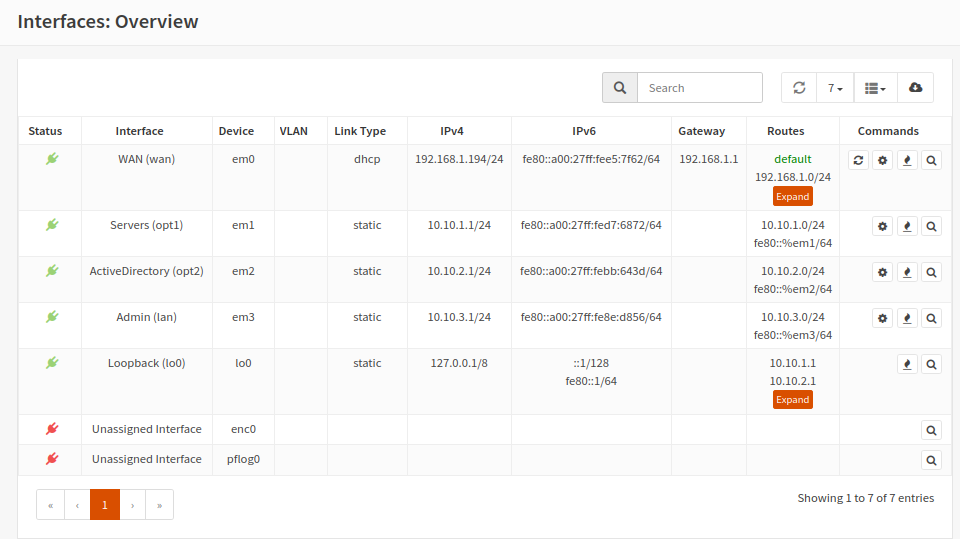Sort table by Interface column header
This screenshot has height=539, width=960.
click(x=139, y=131)
